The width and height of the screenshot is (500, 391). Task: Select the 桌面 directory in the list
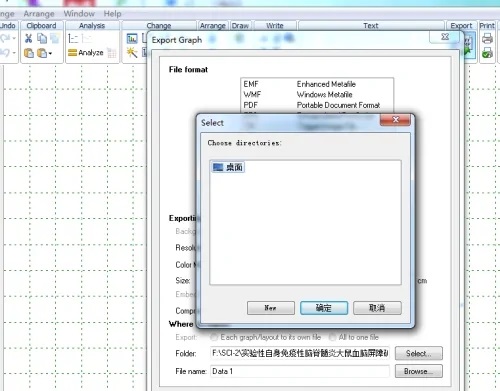228,167
